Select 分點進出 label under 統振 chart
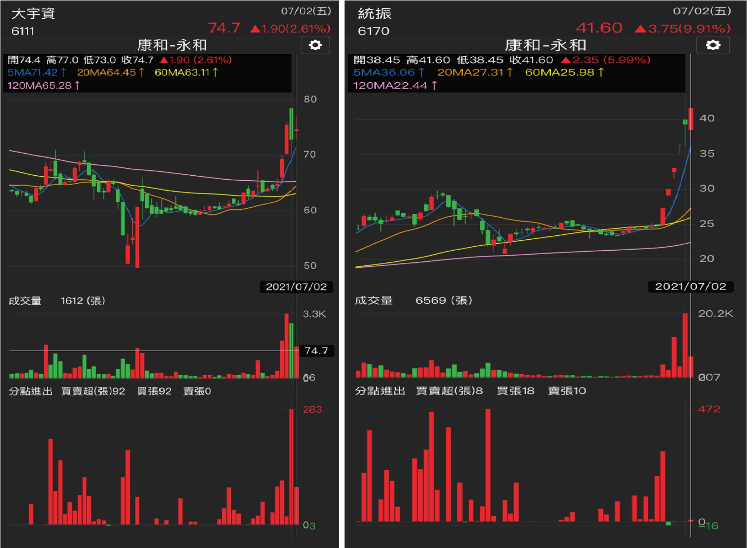 [x=380, y=390]
